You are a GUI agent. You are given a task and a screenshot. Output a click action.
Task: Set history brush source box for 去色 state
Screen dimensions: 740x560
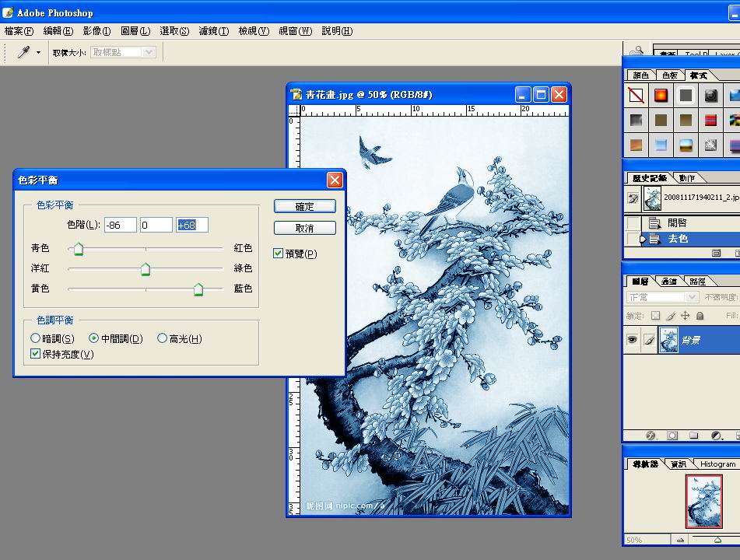[633, 239]
